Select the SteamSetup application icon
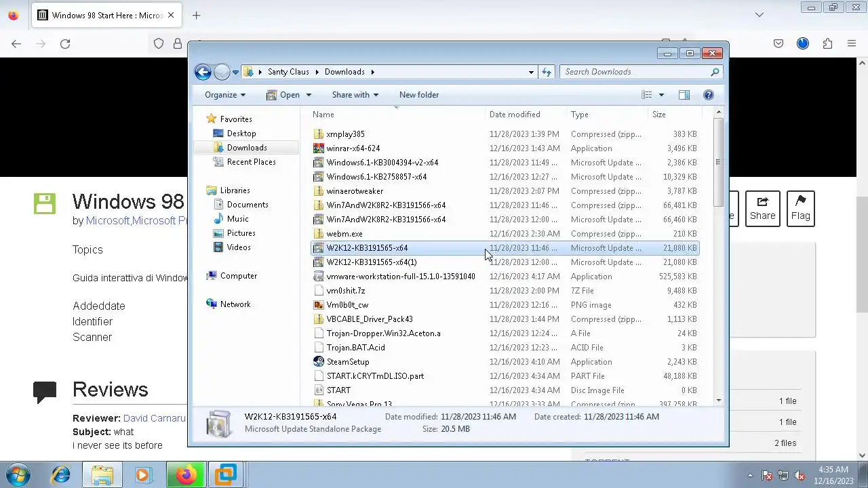 coord(319,362)
